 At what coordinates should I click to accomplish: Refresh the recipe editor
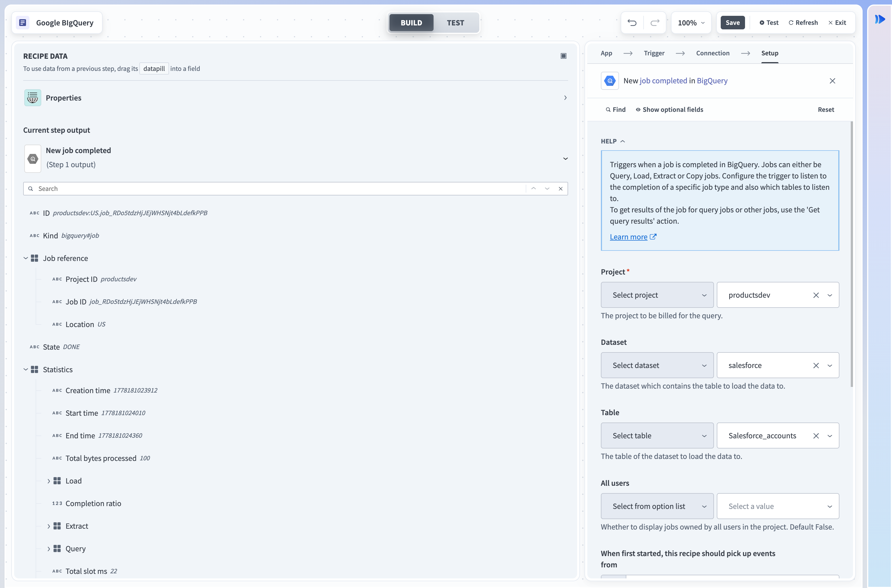pos(803,23)
